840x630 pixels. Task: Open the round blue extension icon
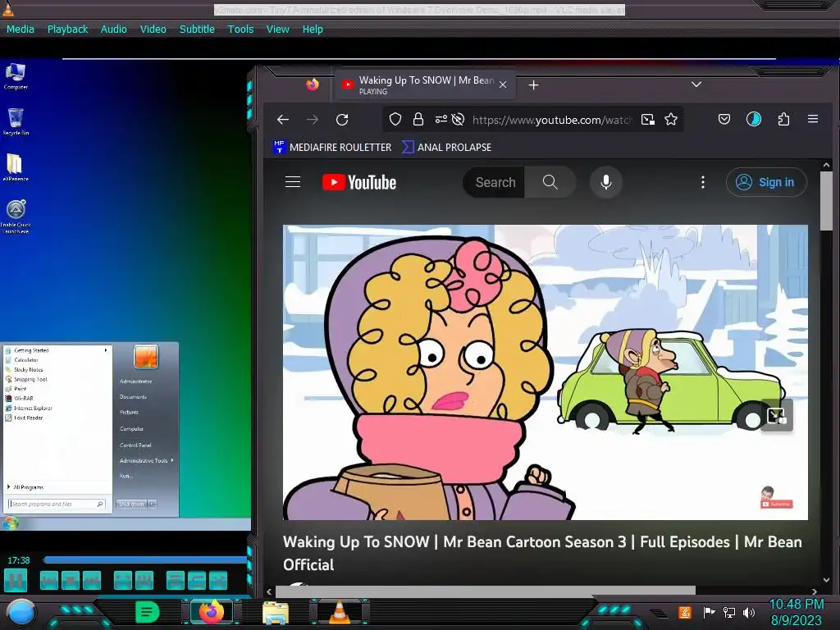(754, 120)
